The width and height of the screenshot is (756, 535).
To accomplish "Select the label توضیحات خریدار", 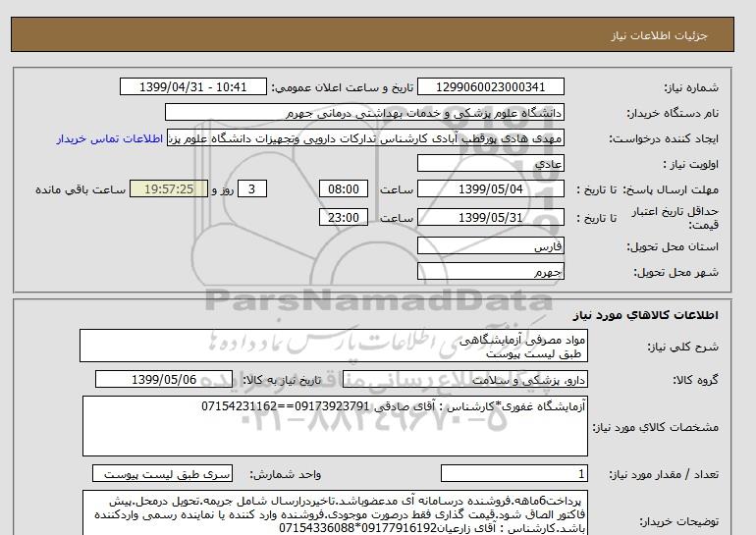I will click(x=679, y=521).
